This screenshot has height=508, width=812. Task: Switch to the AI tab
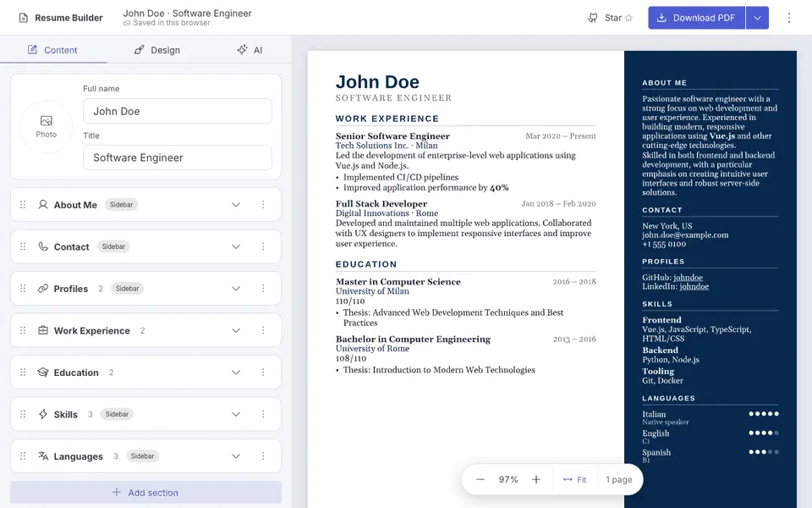click(x=250, y=50)
